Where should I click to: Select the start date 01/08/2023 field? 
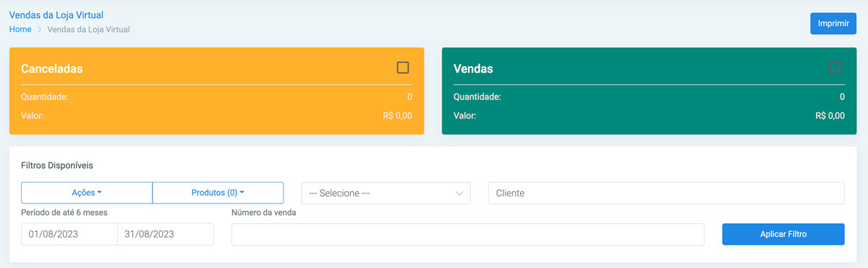(x=69, y=234)
